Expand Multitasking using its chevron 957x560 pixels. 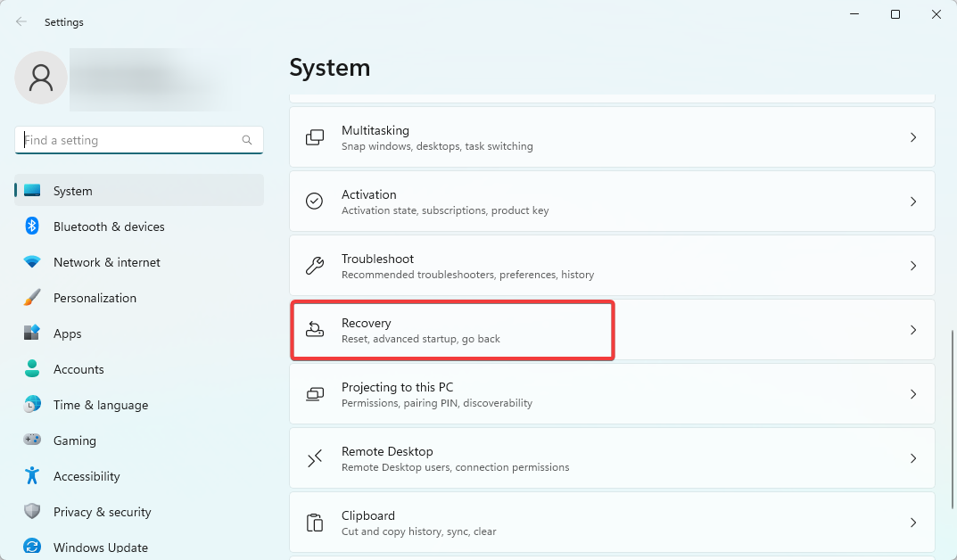tap(913, 137)
